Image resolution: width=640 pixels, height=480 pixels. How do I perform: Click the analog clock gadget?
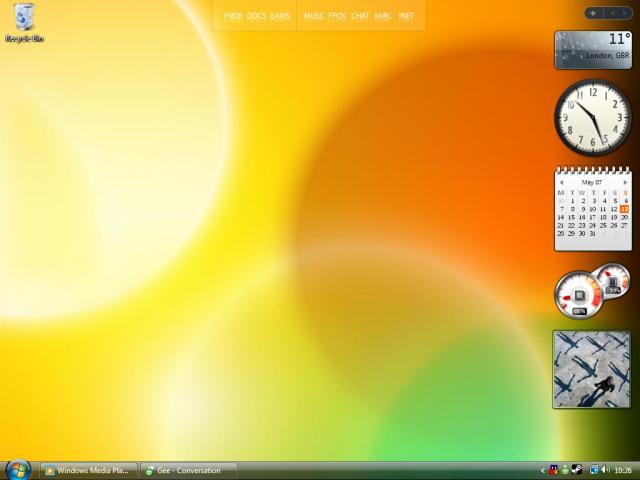coord(593,118)
